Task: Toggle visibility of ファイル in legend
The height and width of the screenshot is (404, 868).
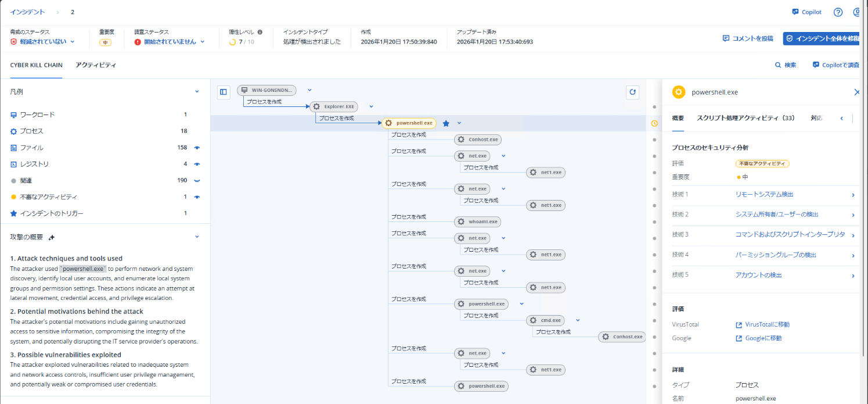Action: point(197,148)
